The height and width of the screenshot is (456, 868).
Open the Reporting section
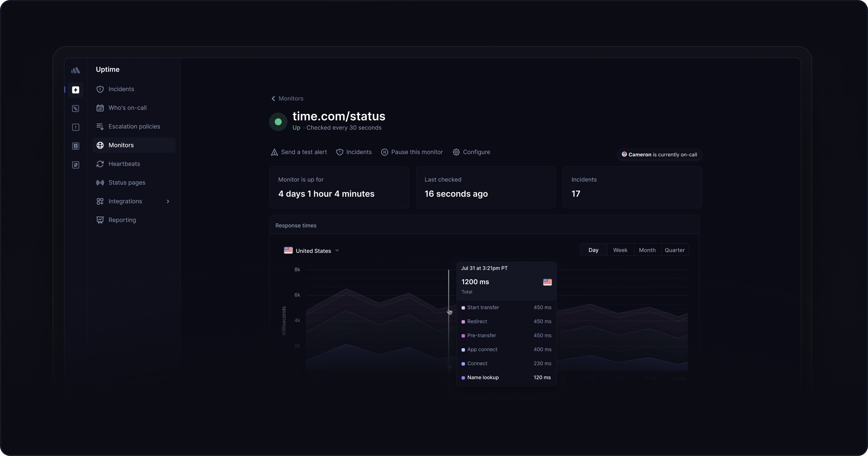coord(122,220)
